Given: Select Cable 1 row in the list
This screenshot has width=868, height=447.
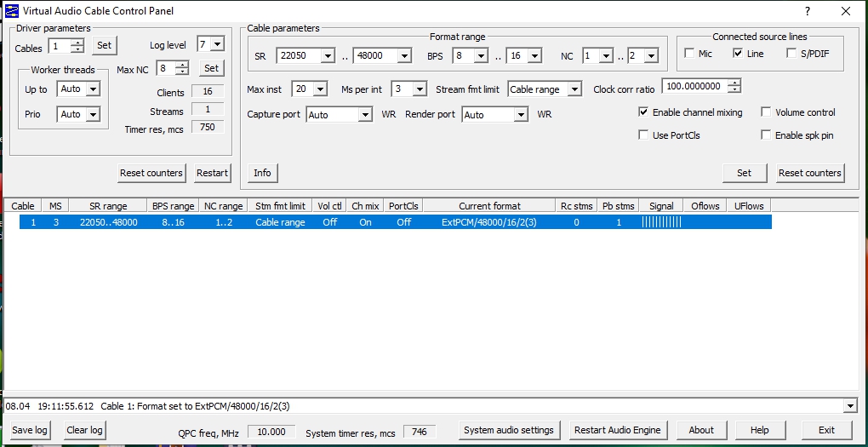Looking at the screenshot, I should point(395,222).
